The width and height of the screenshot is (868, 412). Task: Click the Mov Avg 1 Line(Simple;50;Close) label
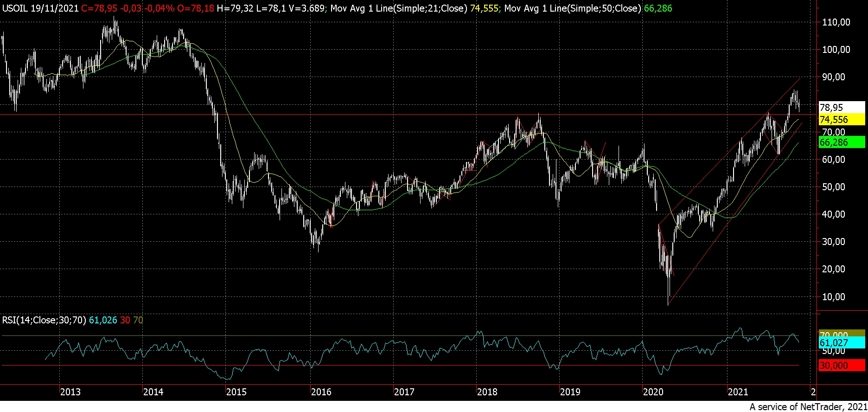573,8
